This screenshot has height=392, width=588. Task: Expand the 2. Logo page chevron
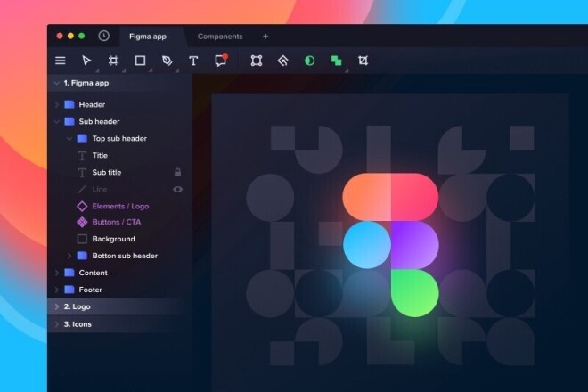click(57, 306)
